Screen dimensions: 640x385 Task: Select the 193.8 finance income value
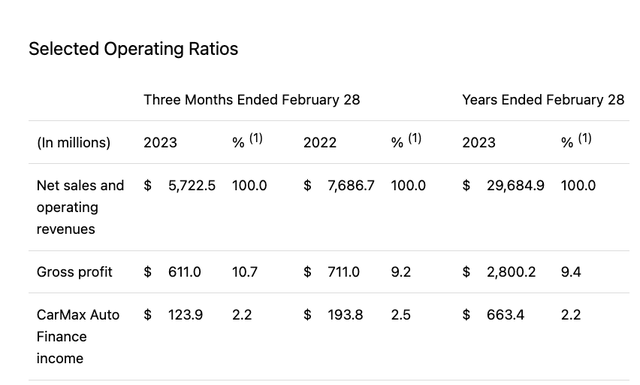click(x=345, y=315)
